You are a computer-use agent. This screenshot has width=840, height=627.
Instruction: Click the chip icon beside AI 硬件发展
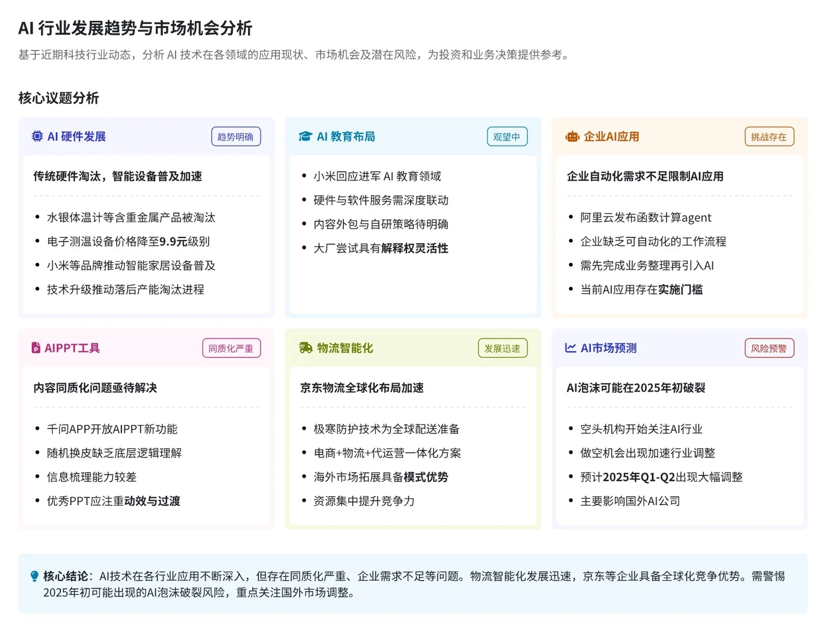tap(37, 136)
